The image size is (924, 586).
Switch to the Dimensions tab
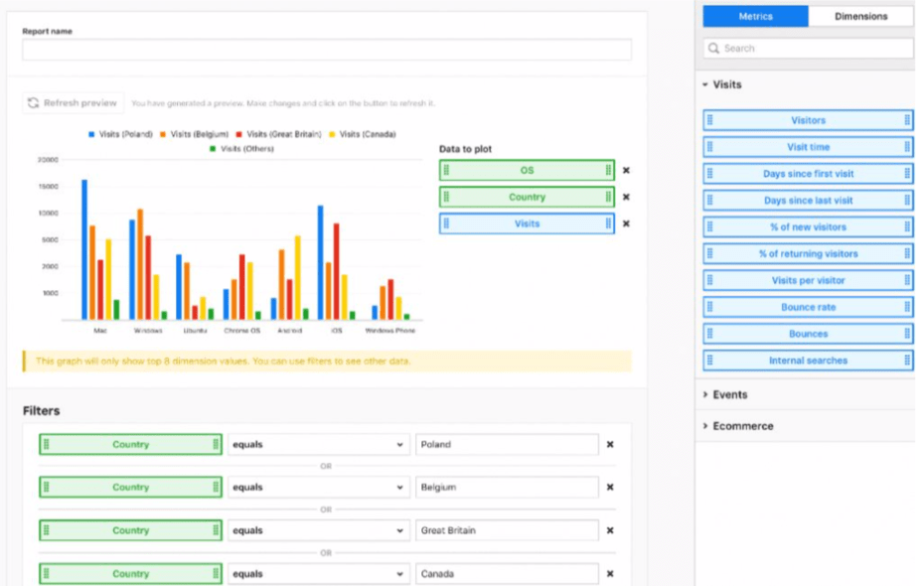point(860,17)
